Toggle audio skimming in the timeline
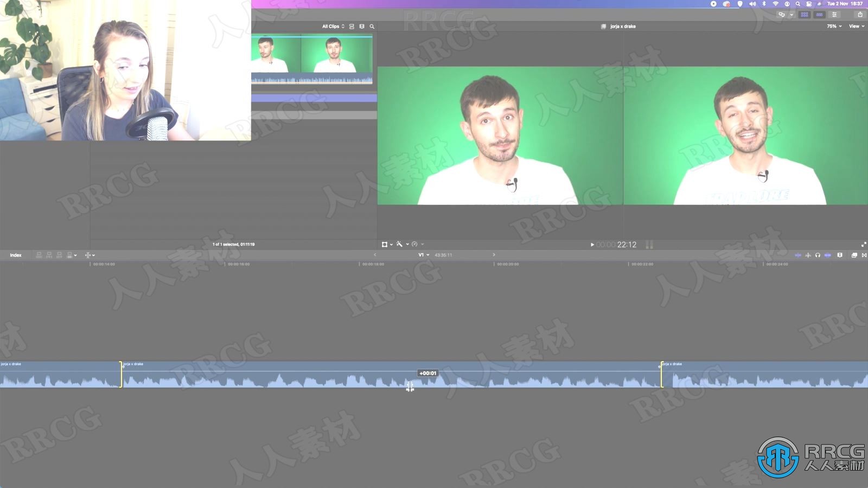The image size is (868, 488). [x=808, y=255]
